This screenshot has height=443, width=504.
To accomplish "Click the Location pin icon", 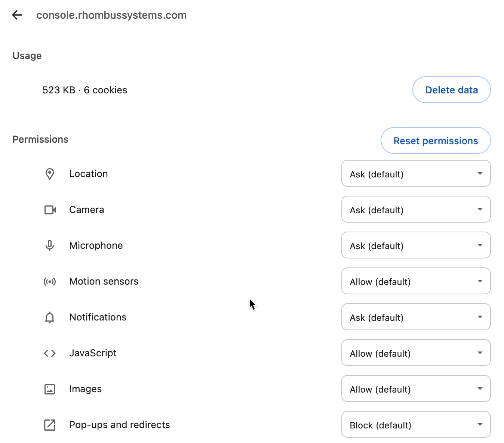I will 50,174.
